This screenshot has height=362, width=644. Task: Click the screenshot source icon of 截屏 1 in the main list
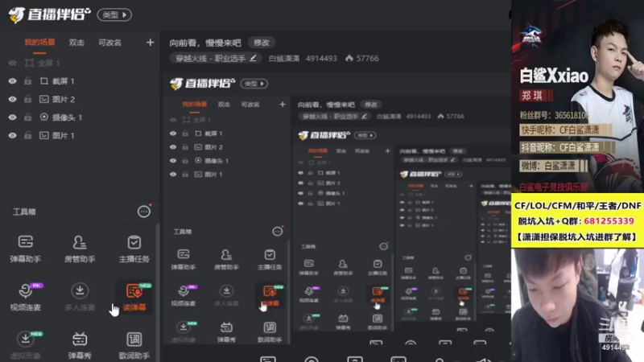44,81
